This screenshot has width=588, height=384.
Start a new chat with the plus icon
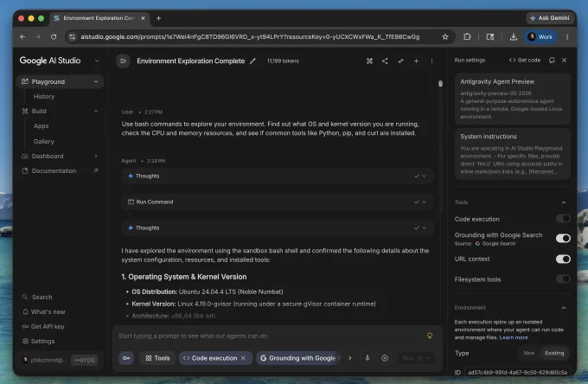coord(416,61)
